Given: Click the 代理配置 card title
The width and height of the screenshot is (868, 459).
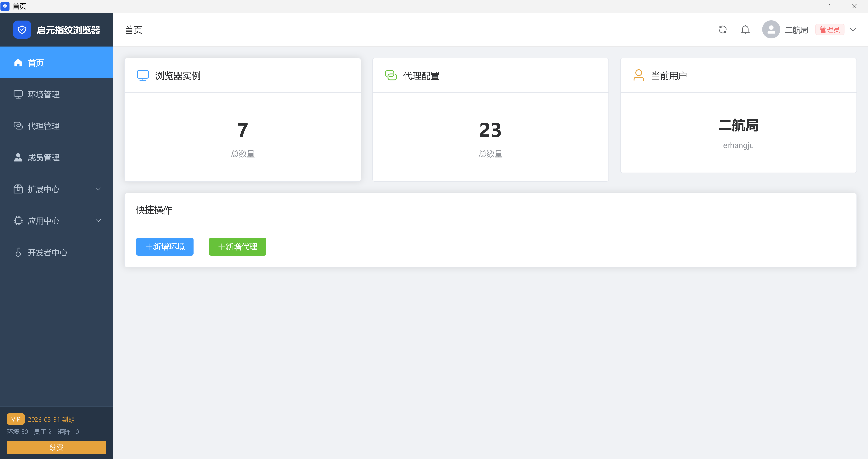Looking at the screenshot, I should 421,76.
